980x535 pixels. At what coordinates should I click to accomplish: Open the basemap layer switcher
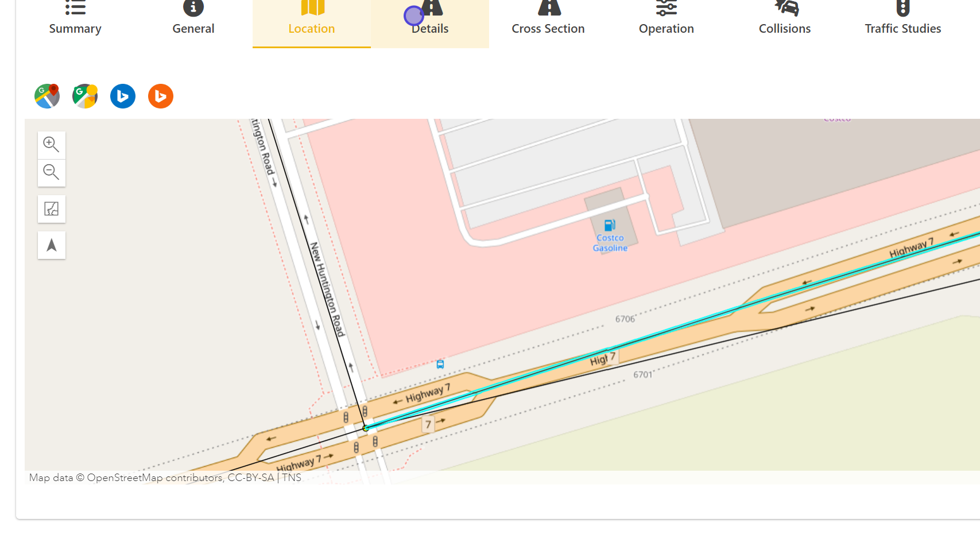pyautogui.click(x=52, y=209)
